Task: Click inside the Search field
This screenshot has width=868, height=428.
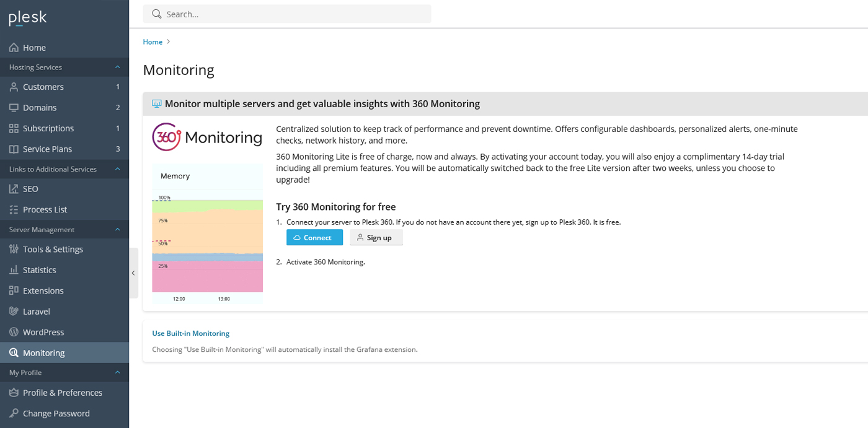Action: 287,14
